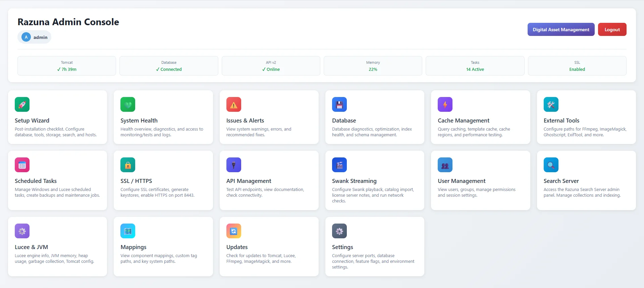Click the User Management people icon
Screen dimensions: 644x288
[445, 165]
